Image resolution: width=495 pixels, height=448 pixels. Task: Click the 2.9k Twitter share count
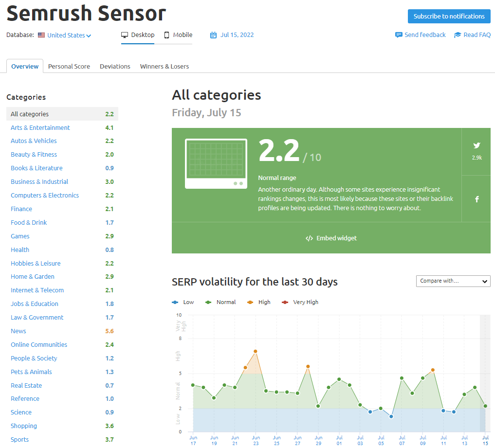(477, 158)
